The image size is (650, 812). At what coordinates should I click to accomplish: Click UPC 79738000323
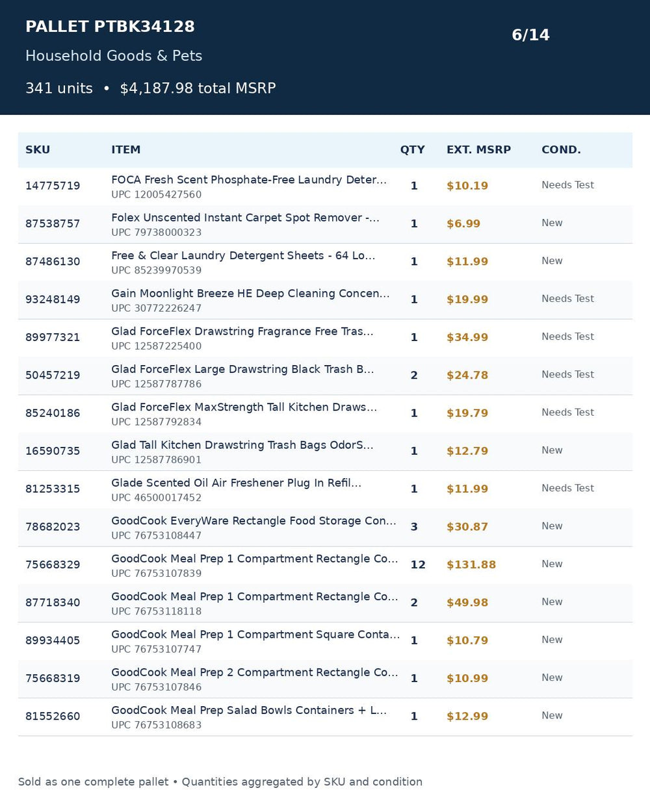[157, 233]
